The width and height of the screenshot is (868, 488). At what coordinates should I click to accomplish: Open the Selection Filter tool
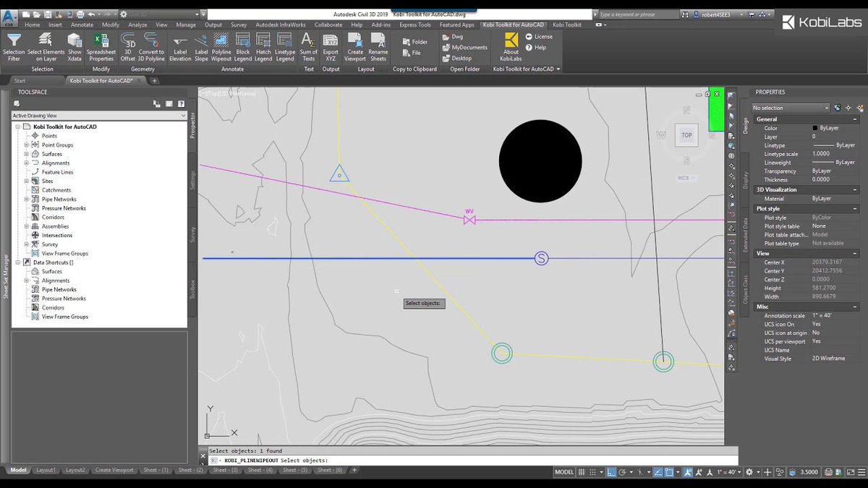coord(14,47)
